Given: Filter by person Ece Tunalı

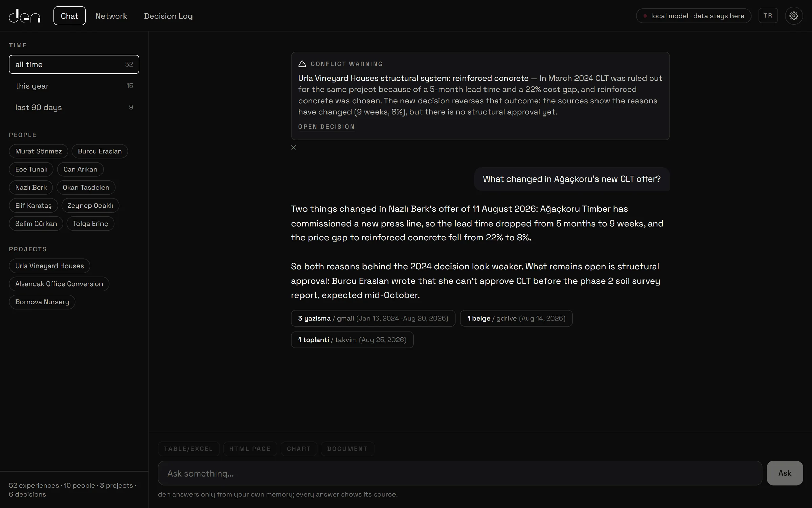Looking at the screenshot, I should coord(31,169).
